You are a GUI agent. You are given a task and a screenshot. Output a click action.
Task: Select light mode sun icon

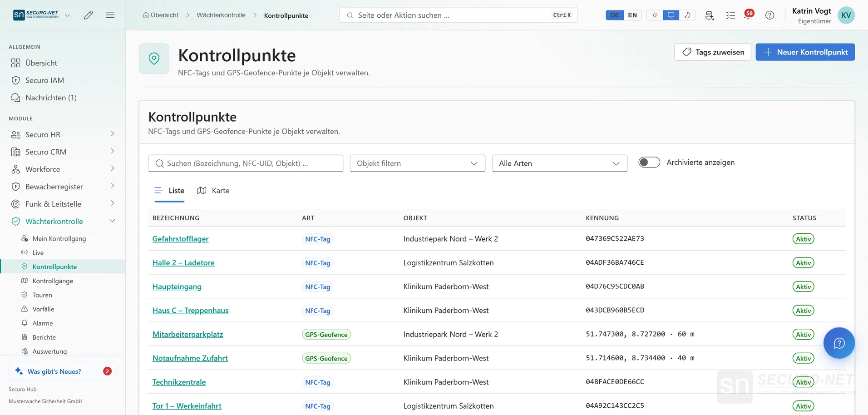[655, 15]
